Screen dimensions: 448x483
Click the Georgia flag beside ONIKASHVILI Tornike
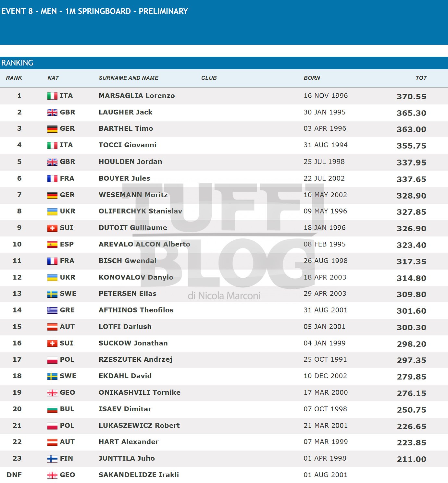(x=52, y=393)
